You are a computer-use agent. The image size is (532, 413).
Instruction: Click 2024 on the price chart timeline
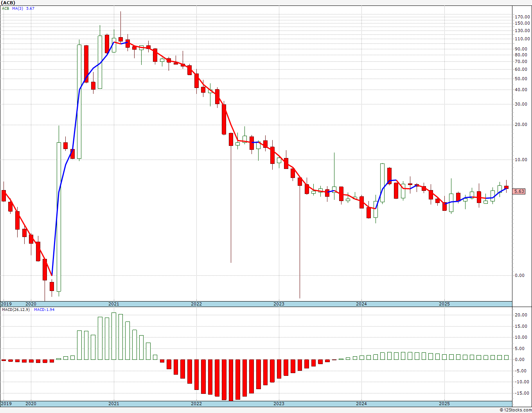361,304
